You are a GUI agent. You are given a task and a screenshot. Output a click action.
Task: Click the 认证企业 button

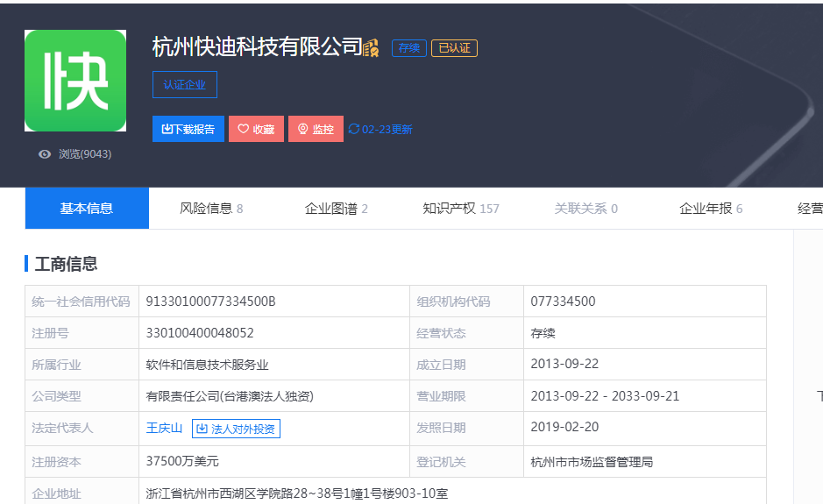tap(185, 84)
